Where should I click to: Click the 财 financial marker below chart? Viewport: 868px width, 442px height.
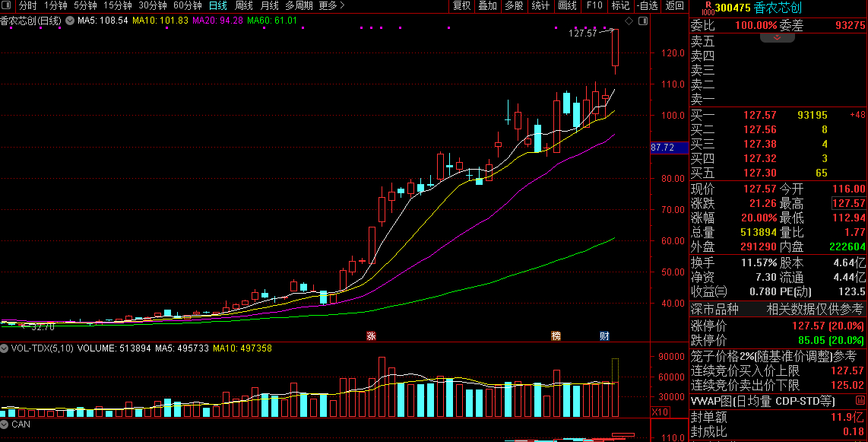[604, 335]
